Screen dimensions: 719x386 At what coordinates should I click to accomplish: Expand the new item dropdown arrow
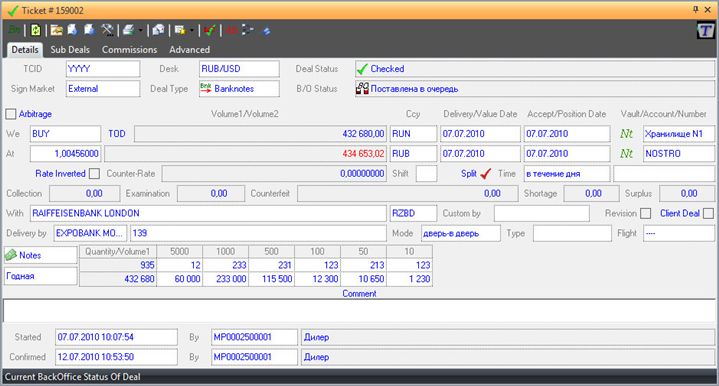(x=192, y=31)
